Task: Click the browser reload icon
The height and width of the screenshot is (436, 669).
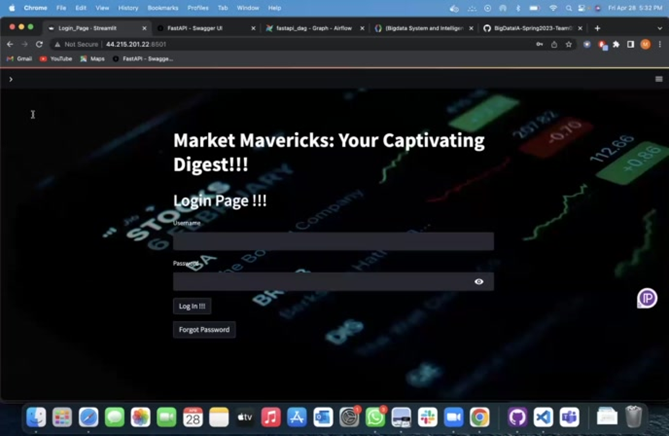Action: [40, 44]
